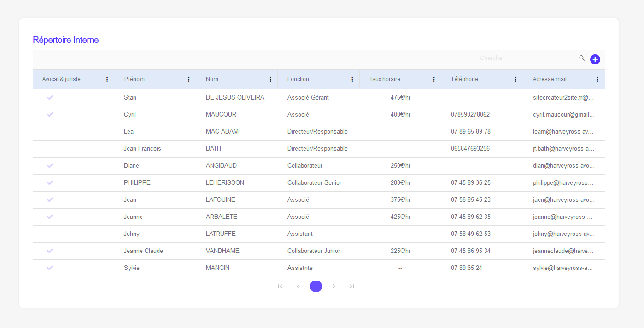Toggle the Avocat checkmark for Jeanne ARBALÈTE

click(50, 217)
